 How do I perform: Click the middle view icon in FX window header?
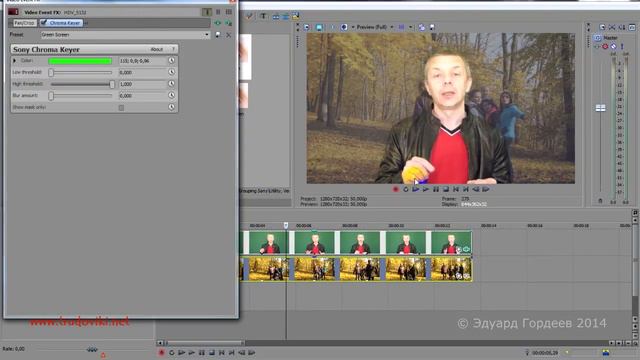pyautogui.click(x=218, y=12)
